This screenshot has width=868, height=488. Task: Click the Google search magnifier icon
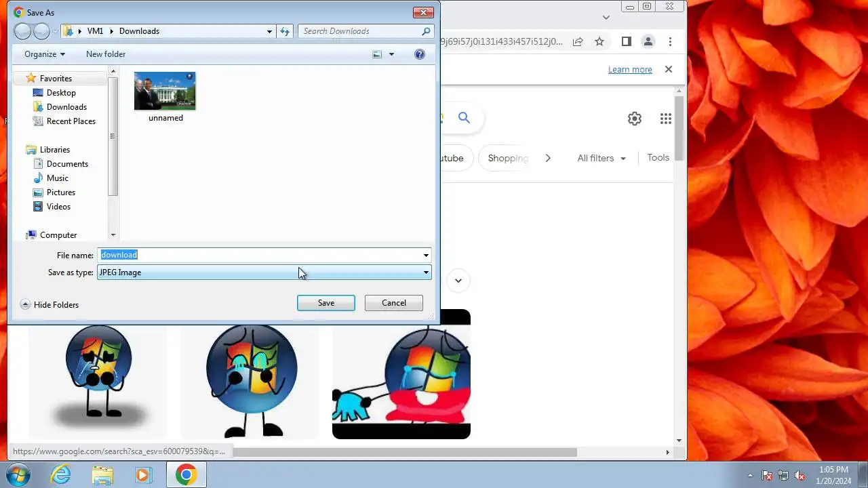pos(464,118)
